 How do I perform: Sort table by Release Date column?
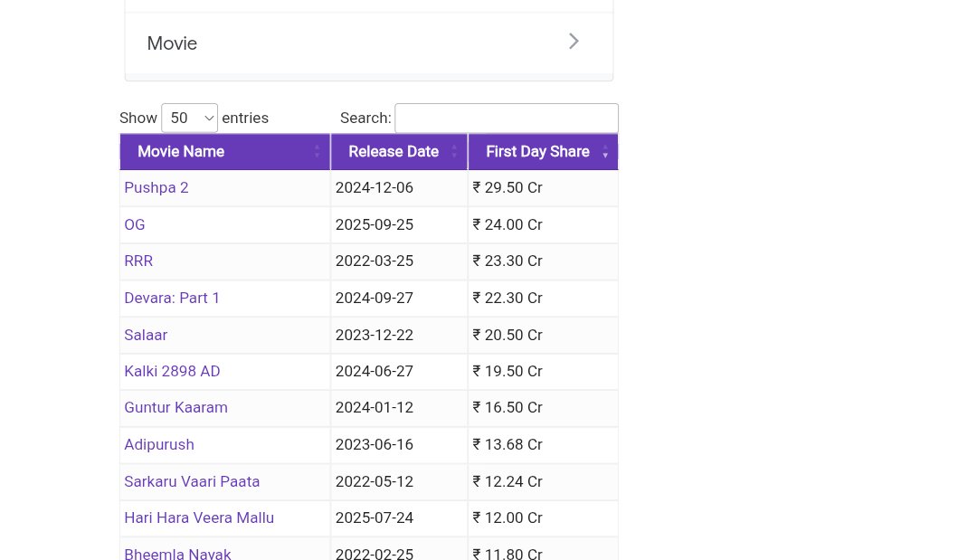point(400,151)
